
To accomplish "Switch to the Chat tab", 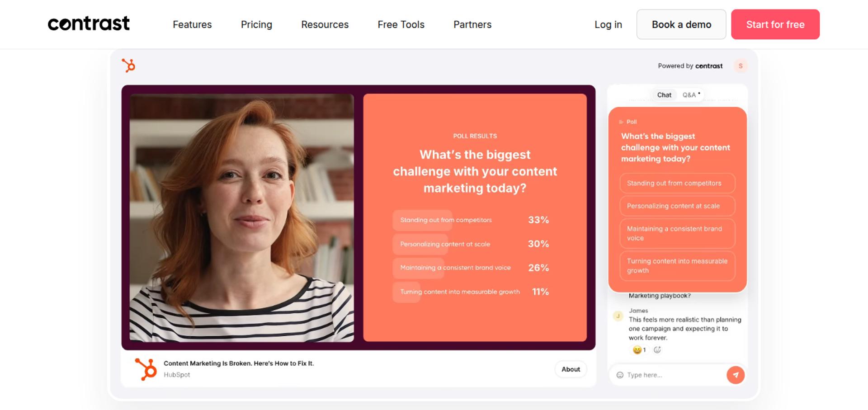I will (664, 95).
